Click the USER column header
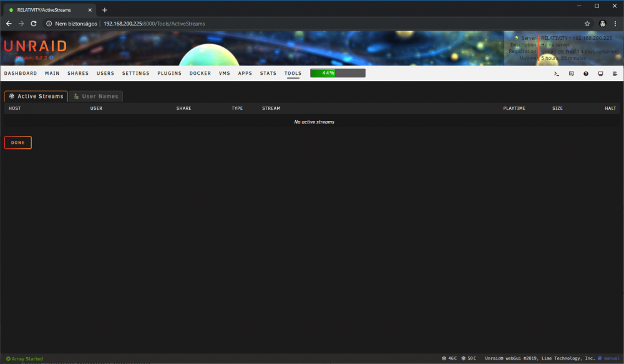The image size is (624, 364). tap(96, 108)
